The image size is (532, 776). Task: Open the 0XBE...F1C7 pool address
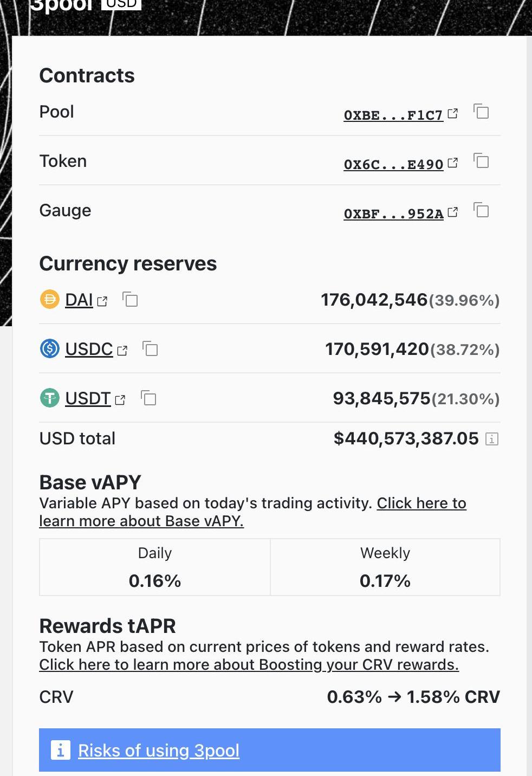pos(393,115)
